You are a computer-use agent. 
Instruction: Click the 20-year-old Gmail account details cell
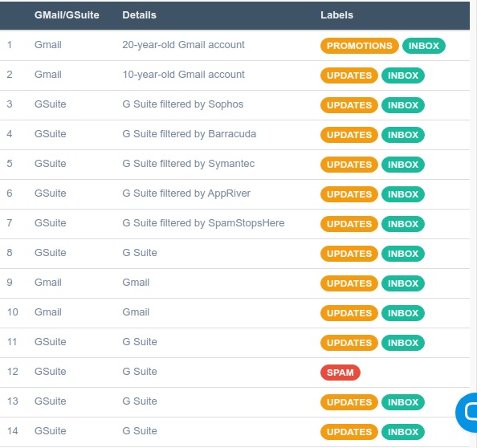point(183,45)
